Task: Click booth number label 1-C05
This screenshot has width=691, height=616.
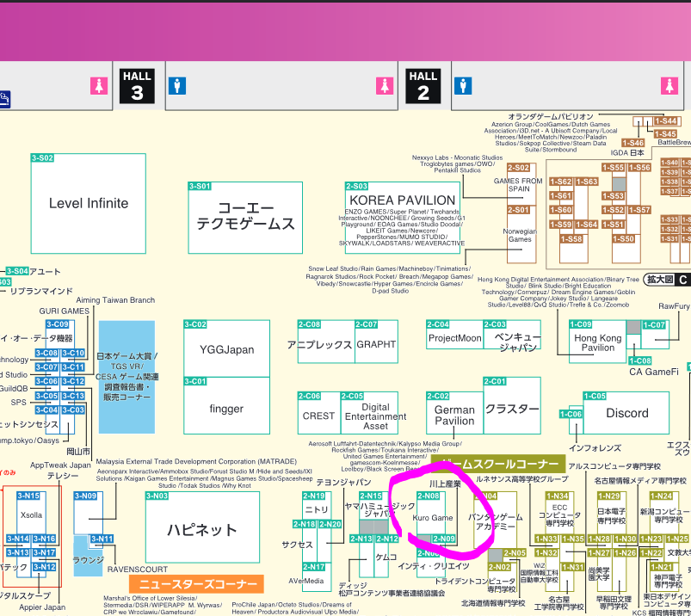Action: 595,396
